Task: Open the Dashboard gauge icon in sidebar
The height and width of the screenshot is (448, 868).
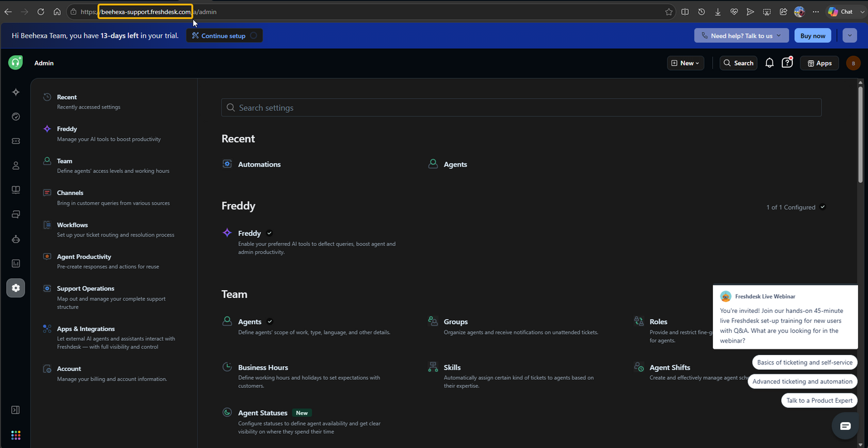Action: pos(15,116)
